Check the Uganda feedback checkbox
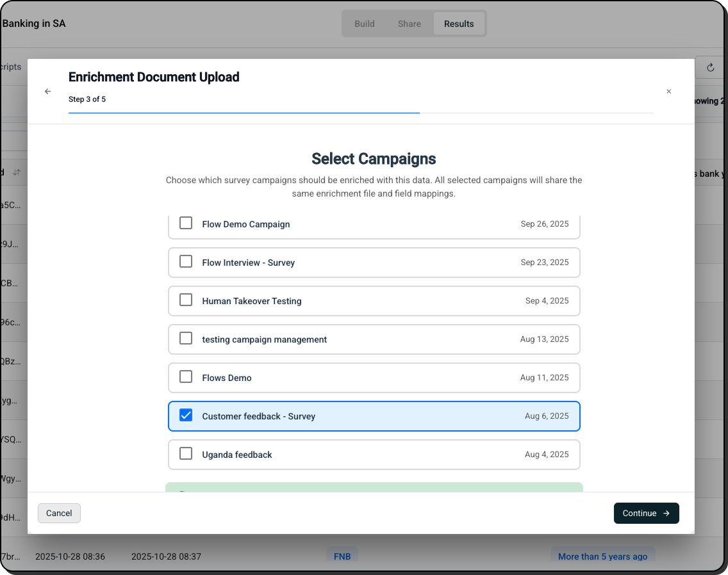This screenshot has width=728, height=575. [x=186, y=454]
